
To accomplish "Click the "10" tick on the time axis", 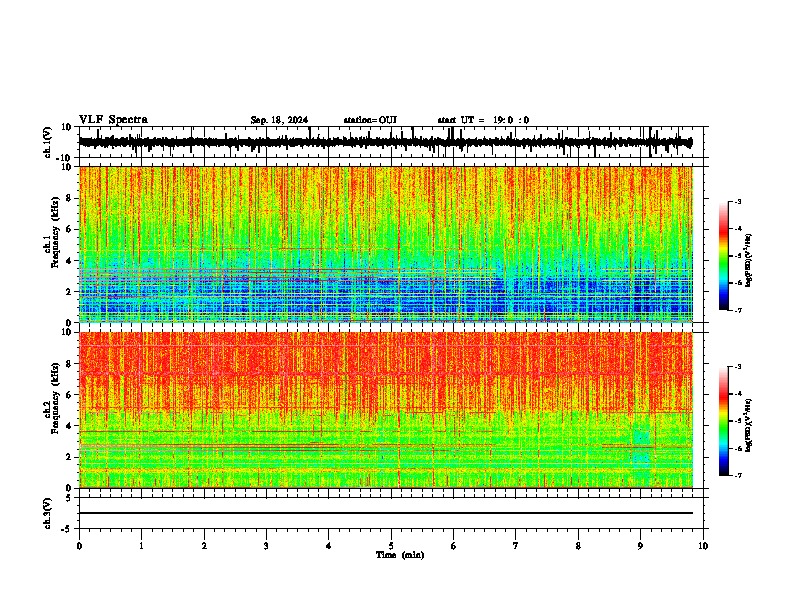I will click(703, 546).
